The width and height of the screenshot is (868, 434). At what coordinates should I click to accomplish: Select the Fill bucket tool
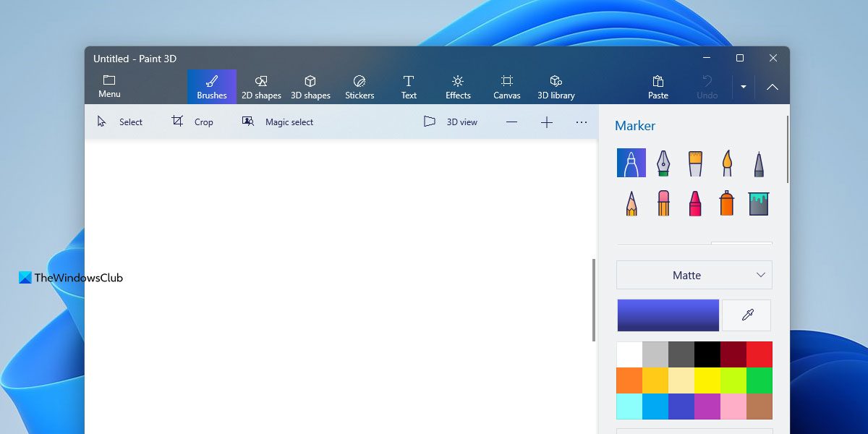click(757, 203)
